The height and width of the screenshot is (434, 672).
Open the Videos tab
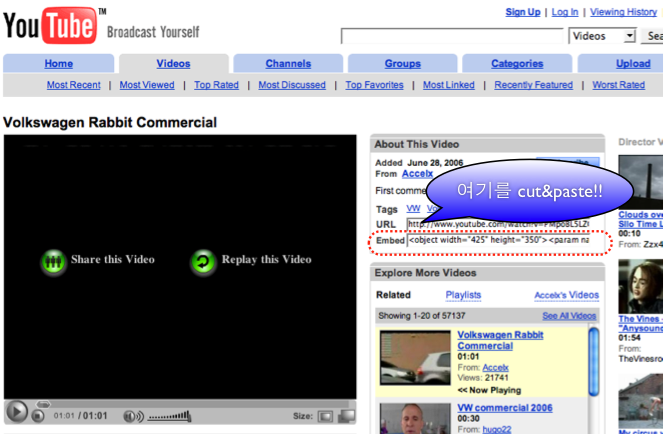coord(173,63)
